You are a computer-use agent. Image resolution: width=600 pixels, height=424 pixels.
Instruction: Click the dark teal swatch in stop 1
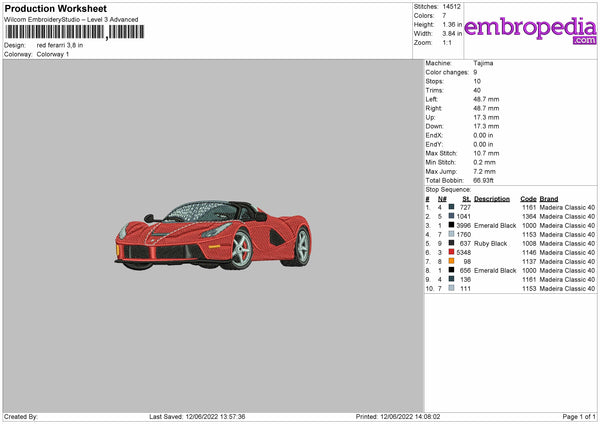pos(451,207)
